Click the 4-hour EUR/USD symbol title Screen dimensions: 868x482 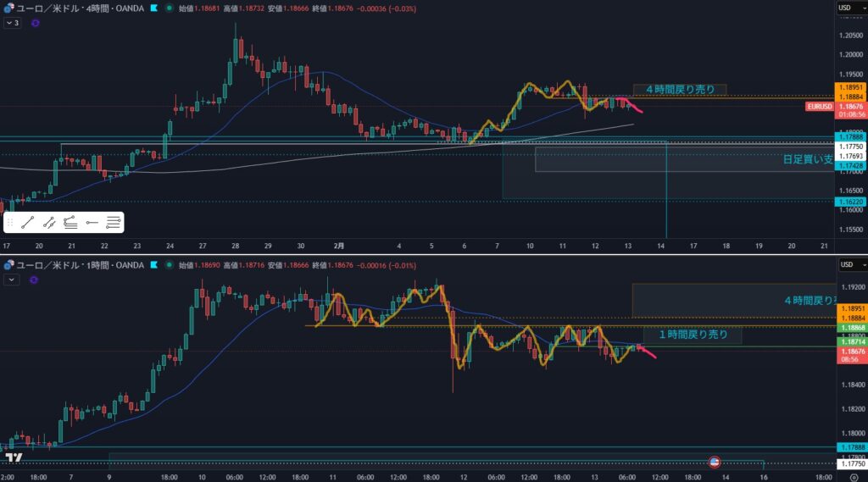pyautogui.click(x=76, y=8)
